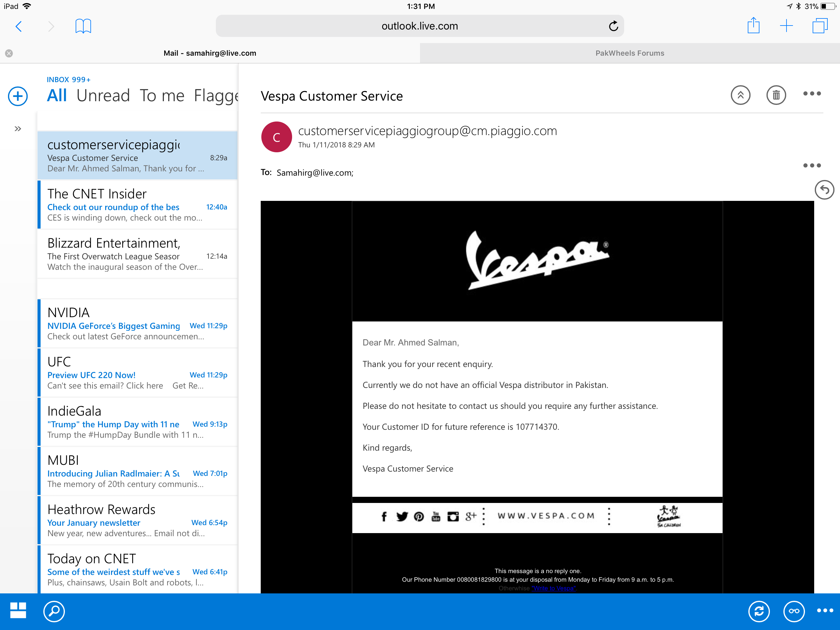Screen dimensions: 840x630
Task: Open the customerservicepiaggio Vespa email
Action: tap(137, 155)
